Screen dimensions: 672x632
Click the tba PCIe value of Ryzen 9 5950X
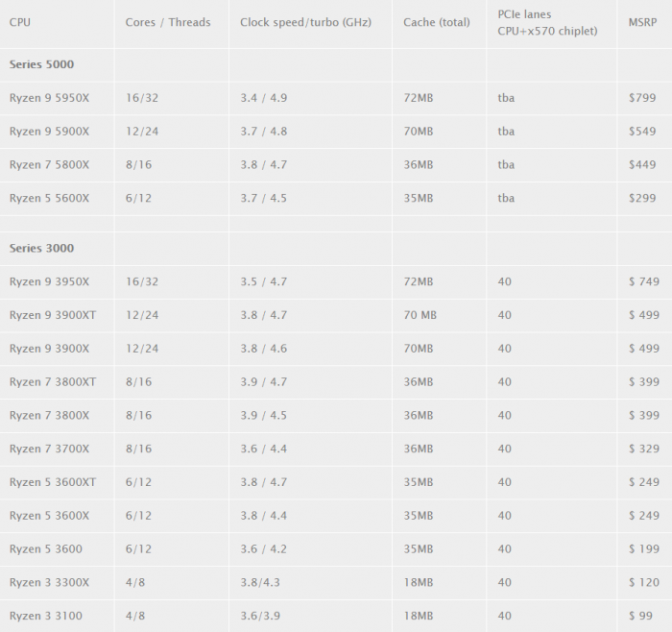point(506,98)
